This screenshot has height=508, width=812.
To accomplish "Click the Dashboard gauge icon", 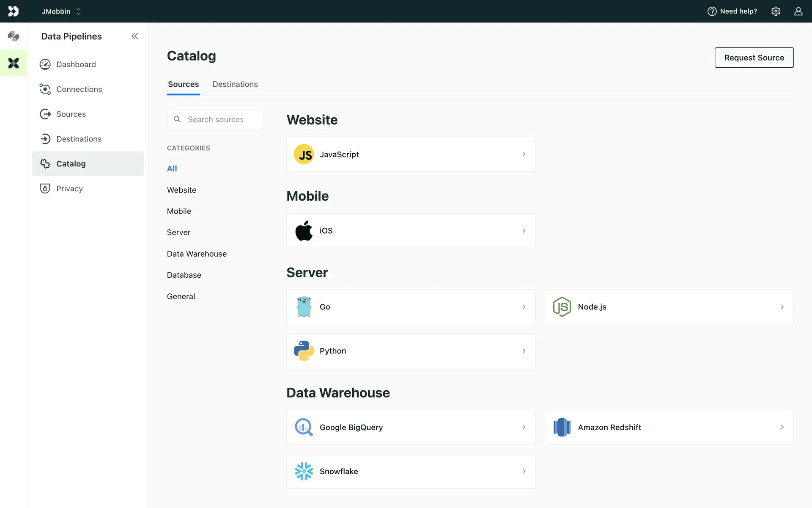I will pos(45,64).
